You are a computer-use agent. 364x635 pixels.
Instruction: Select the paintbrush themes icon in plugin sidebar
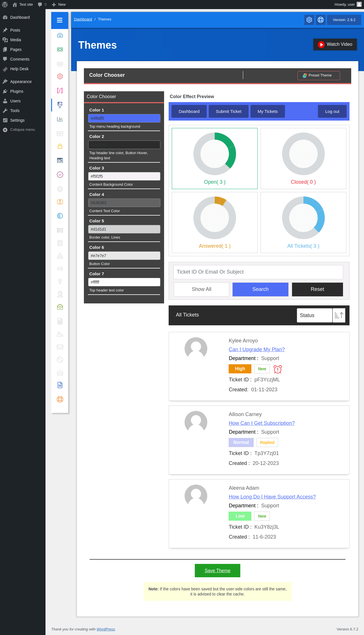[x=60, y=105]
